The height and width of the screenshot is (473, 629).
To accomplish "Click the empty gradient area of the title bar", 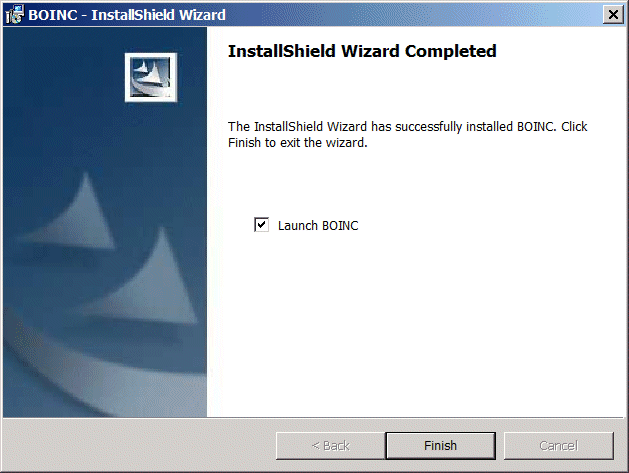I will [x=413, y=15].
